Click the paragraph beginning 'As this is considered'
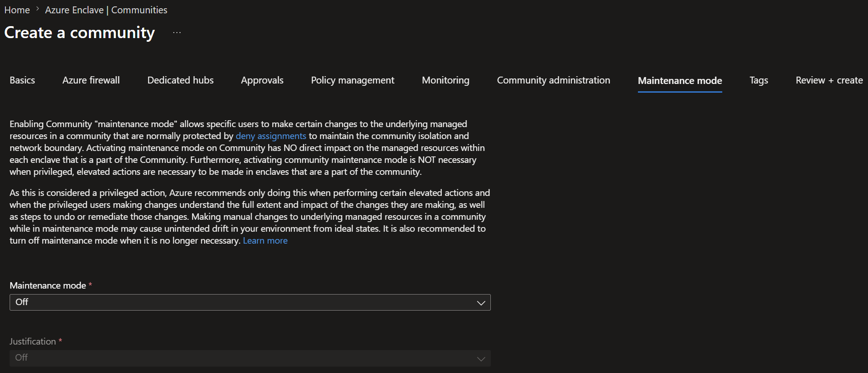 [250, 217]
